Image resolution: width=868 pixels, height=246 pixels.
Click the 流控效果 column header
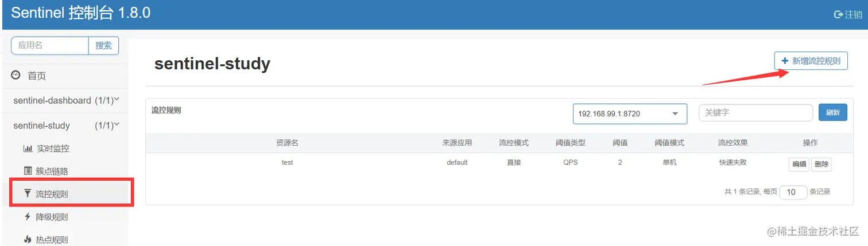pos(733,143)
